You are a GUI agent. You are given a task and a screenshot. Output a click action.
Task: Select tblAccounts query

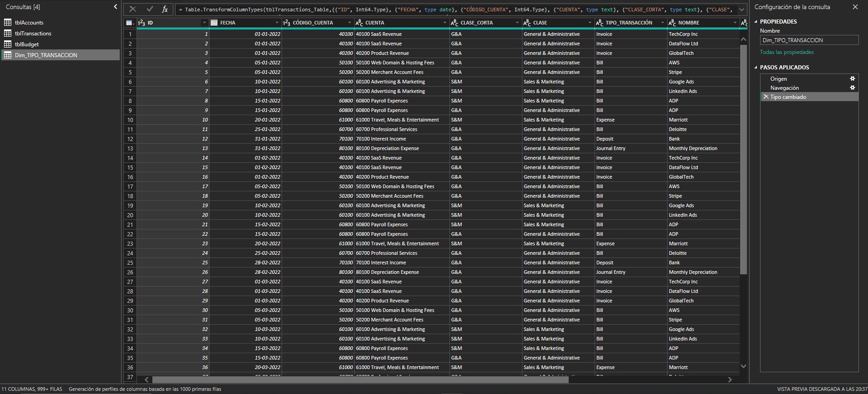[x=29, y=22]
